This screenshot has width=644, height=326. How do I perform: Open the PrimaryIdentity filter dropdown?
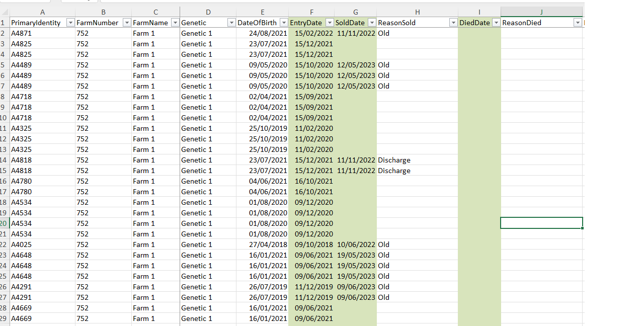pos(70,23)
